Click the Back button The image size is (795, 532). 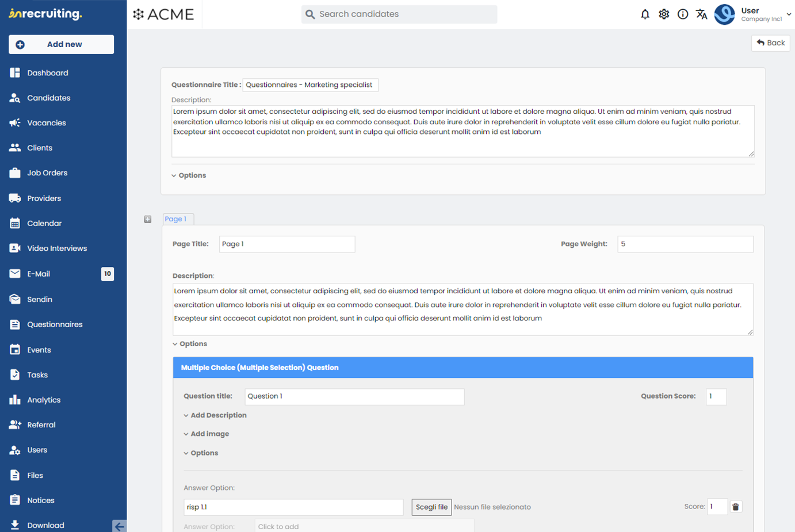770,43
